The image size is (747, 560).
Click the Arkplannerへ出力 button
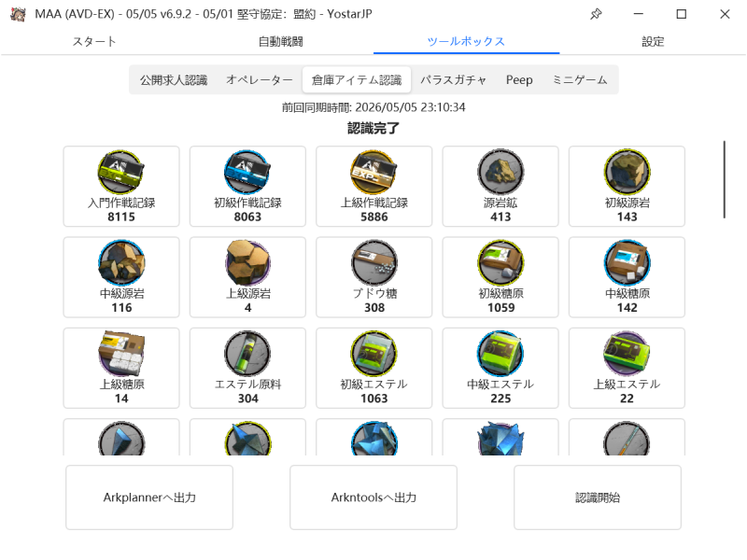click(x=149, y=497)
